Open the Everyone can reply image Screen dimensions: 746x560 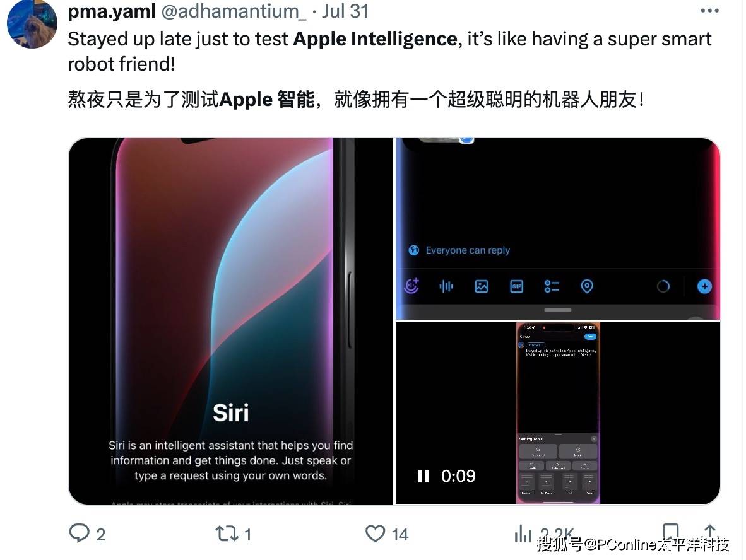click(557, 229)
